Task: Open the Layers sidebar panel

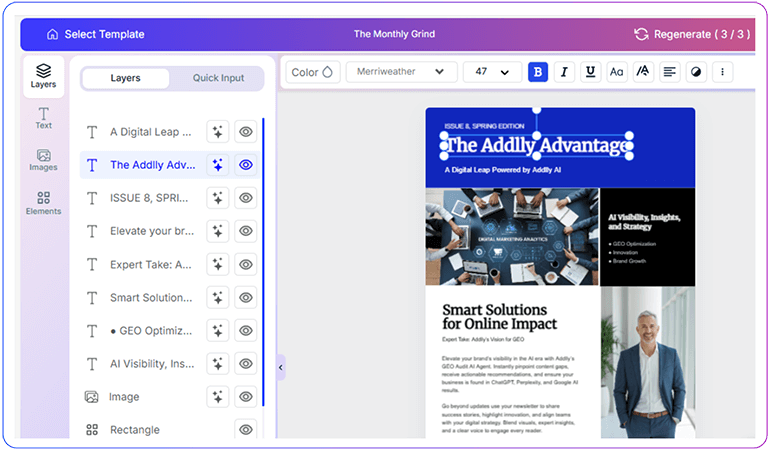Action: pos(43,76)
